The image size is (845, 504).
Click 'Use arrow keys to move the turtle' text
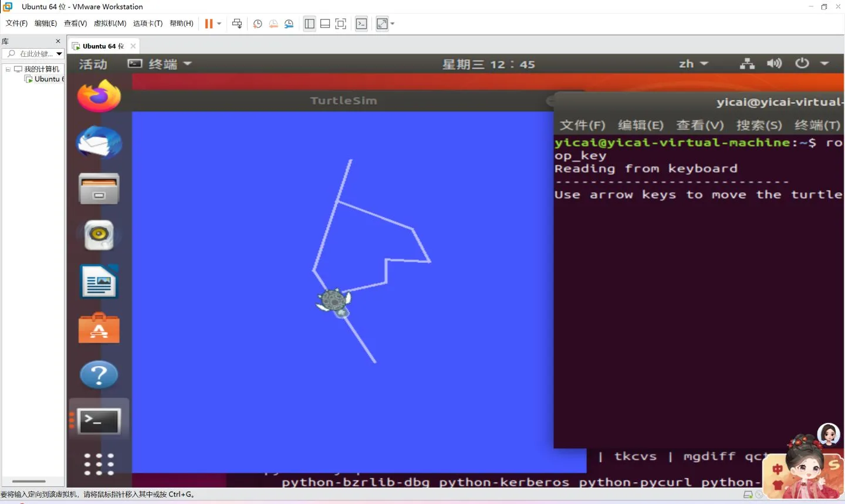(698, 195)
